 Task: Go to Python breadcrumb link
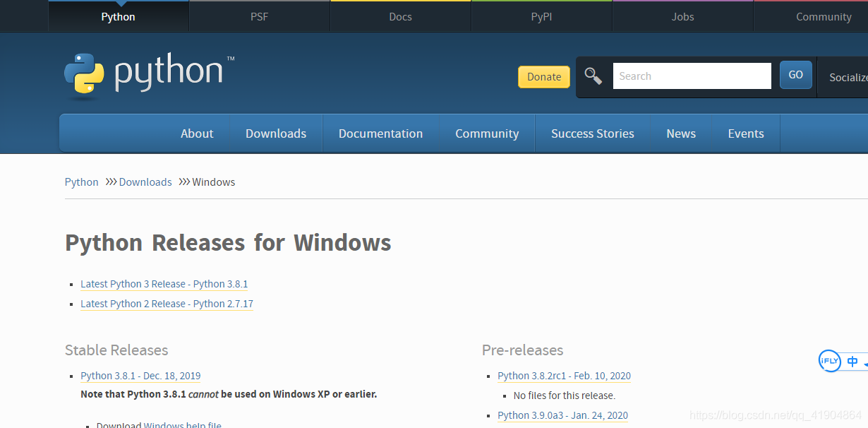coord(82,182)
